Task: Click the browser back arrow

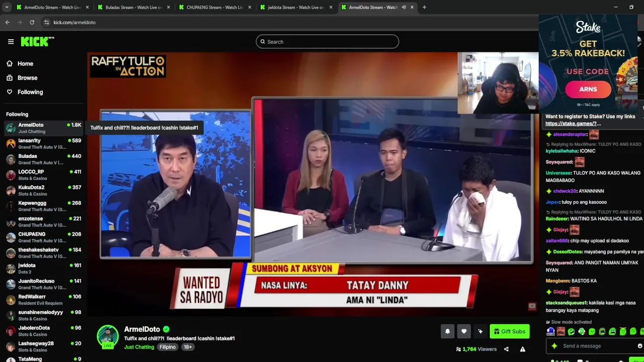Action: tap(8, 22)
